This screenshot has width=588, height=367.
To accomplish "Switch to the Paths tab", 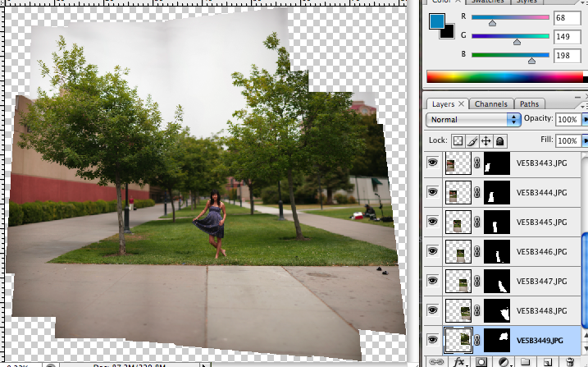I will point(529,104).
